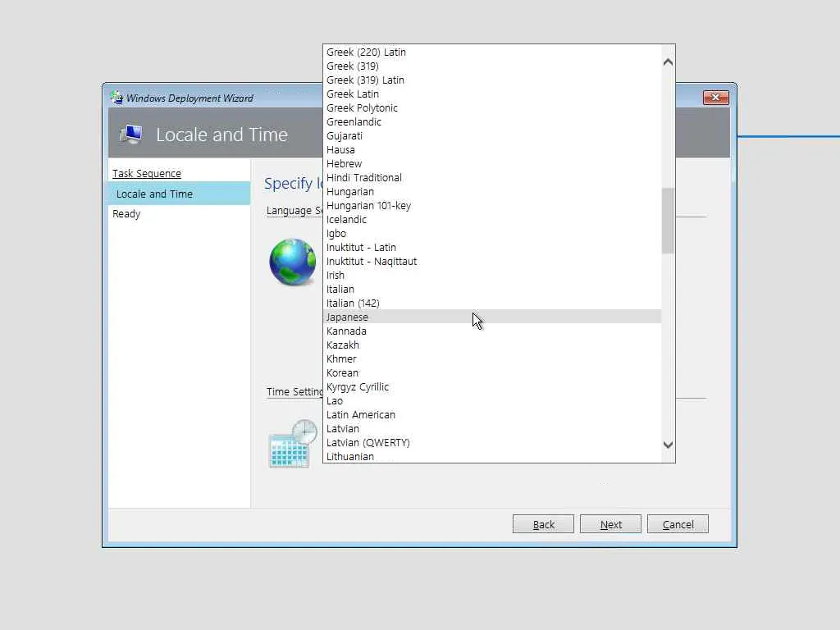Choose Greek Latin keyboard layout
The height and width of the screenshot is (630, 840).
(492, 94)
